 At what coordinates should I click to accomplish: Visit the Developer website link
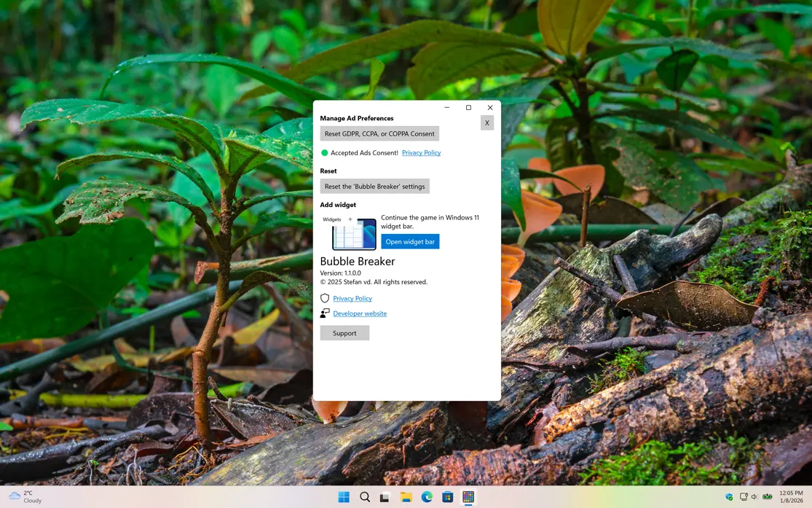(x=360, y=313)
